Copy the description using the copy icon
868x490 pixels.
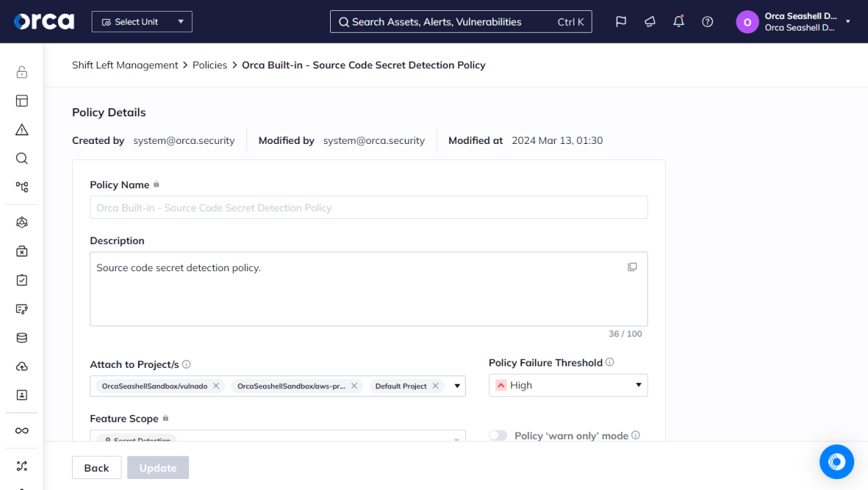632,267
